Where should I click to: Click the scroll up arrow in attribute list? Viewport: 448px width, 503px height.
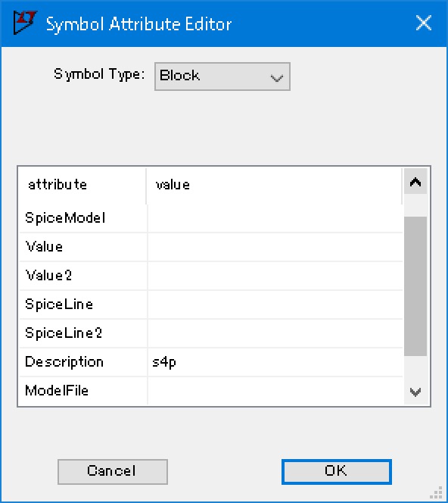[415, 182]
